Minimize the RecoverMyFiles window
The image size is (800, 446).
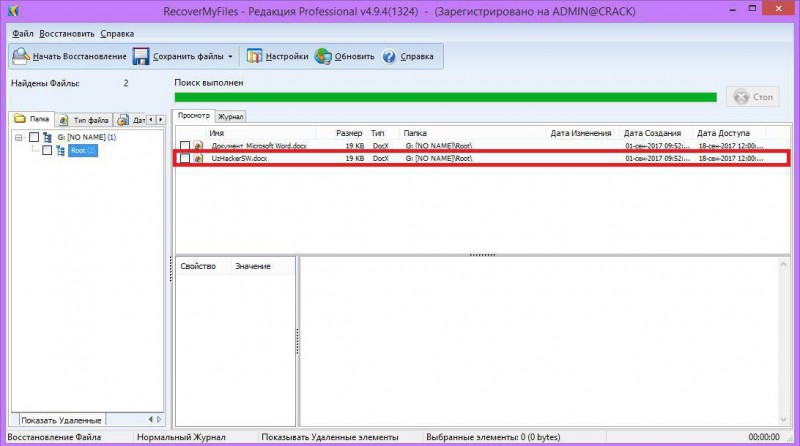(733, 10)
